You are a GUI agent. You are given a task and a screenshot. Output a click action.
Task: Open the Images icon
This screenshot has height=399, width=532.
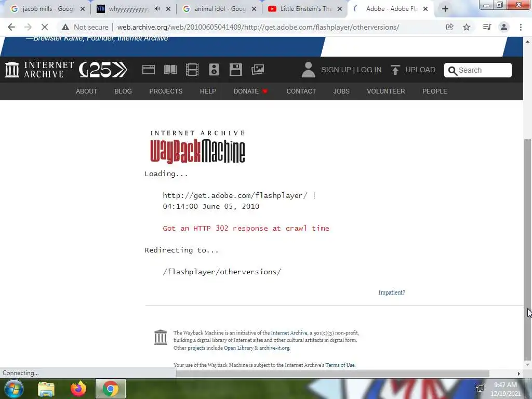258,70
